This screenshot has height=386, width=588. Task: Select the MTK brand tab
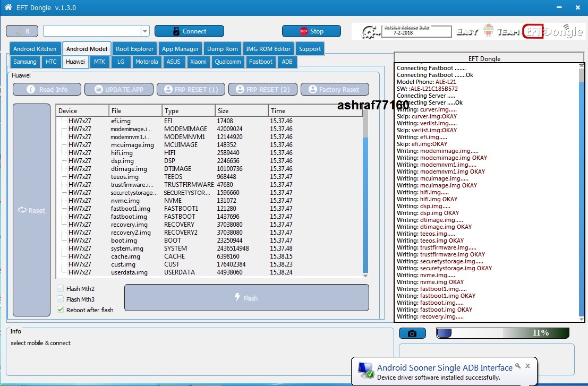[x=100, y=62]
